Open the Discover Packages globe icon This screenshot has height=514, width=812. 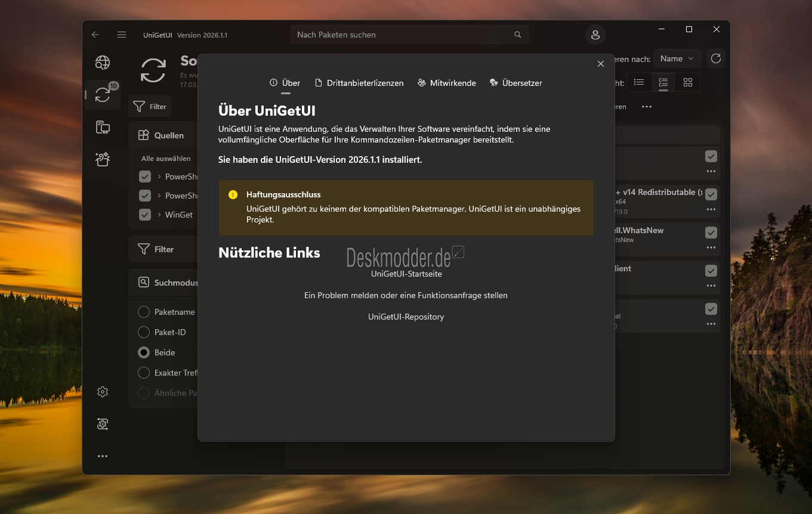(x=103, y=63)
